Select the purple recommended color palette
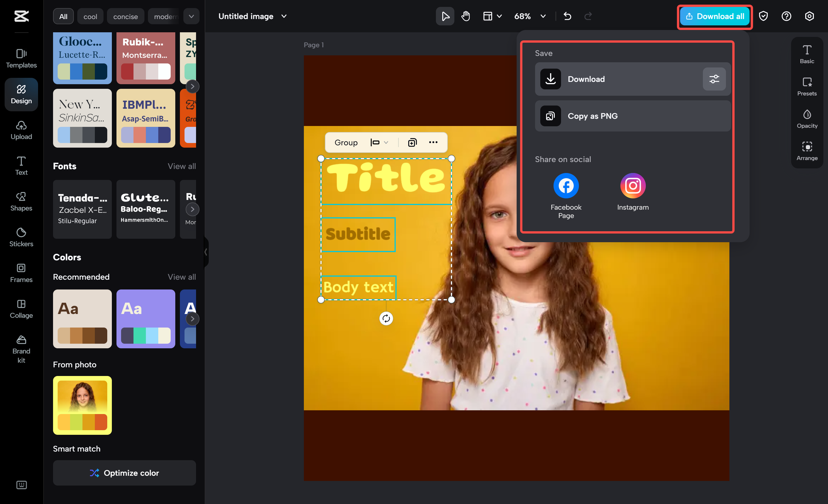 pyautogui.click(x=146, y=319)
